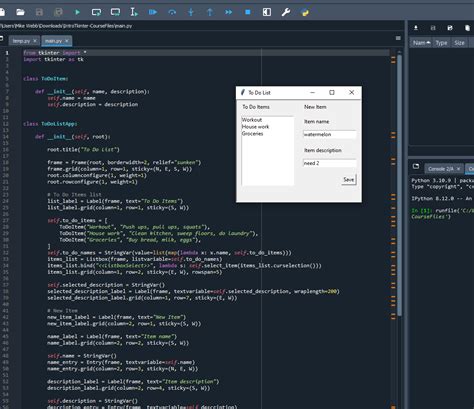Start debugging the file
474x409 pixels.
coord(153,12)
